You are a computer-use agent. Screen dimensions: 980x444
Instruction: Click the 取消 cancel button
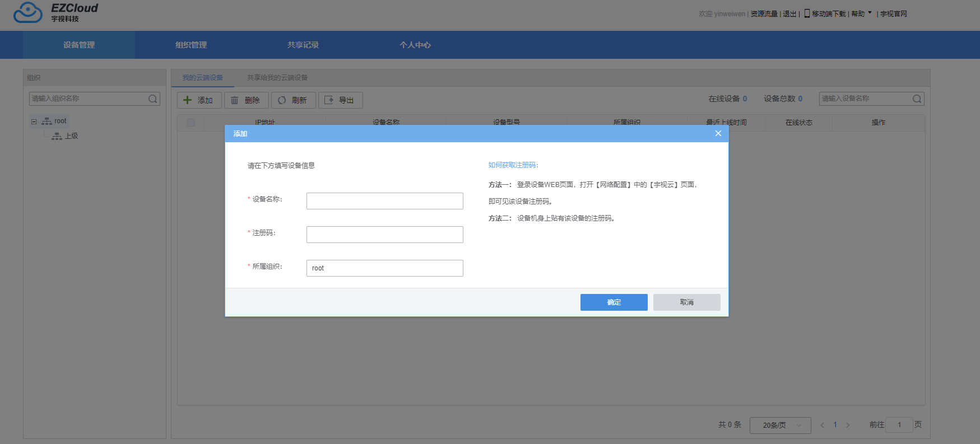[x=686, y=302]
